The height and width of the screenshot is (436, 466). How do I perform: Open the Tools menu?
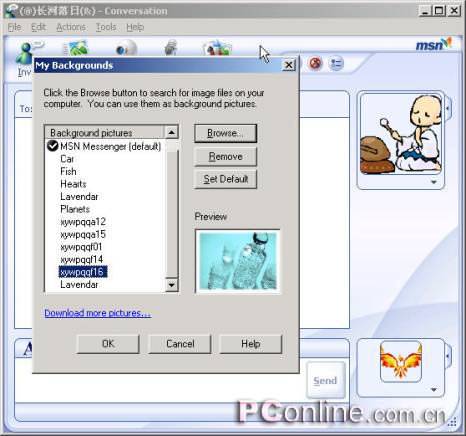[x=106, y=27]
